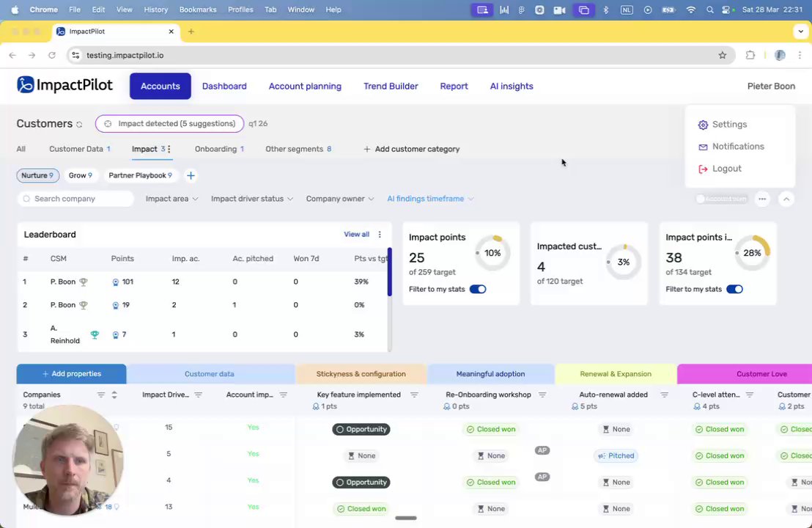Click the filter icon on Companies column
Image resolution: width=812 pixels, height=528 pixels.
(101, 395)
